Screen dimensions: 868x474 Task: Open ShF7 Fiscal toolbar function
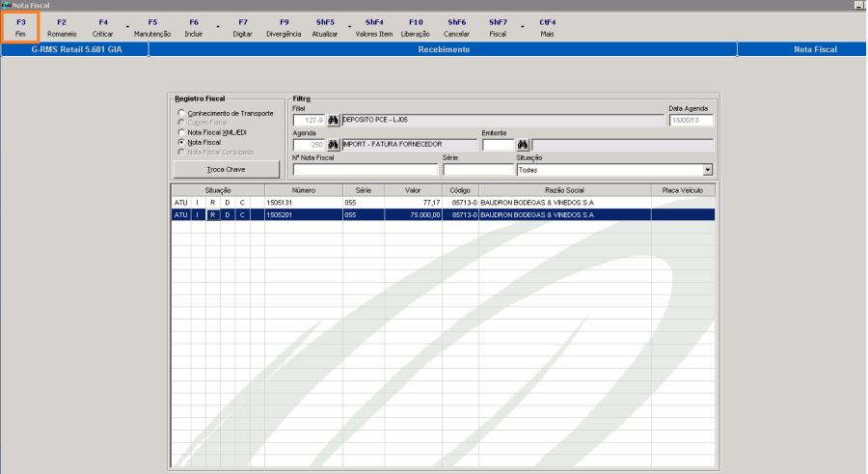(498, 28)
